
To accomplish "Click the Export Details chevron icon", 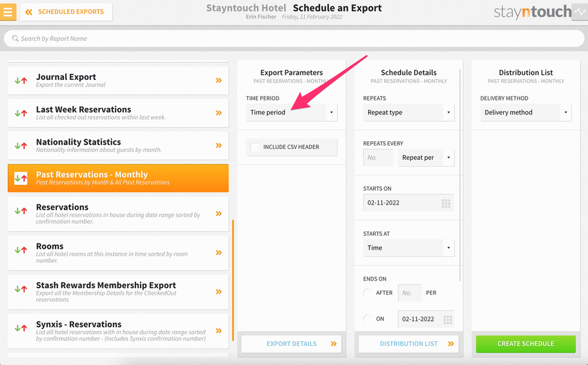I will click(x=334, y=344).
